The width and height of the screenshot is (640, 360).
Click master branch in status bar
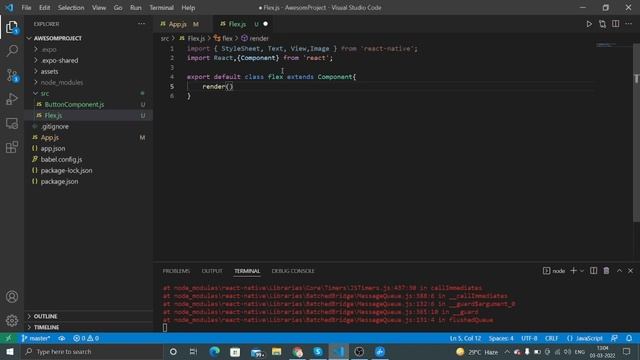[36, 338]
